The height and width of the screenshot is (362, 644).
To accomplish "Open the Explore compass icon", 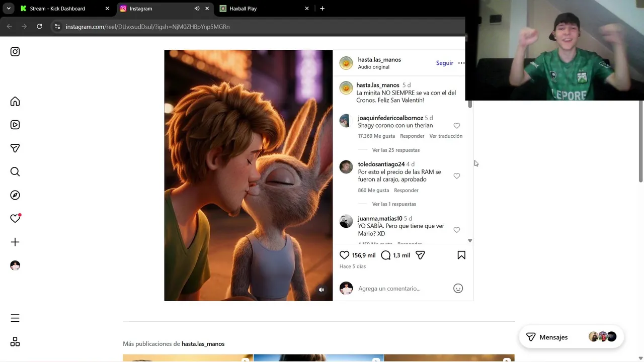I will pyautogui.click(x=15, y=195).
